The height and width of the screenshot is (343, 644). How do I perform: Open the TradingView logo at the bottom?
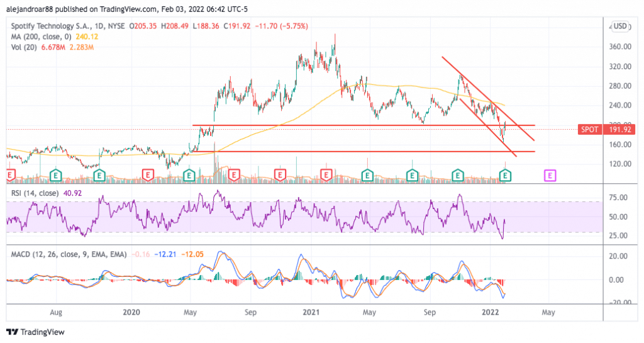[36, 332]
